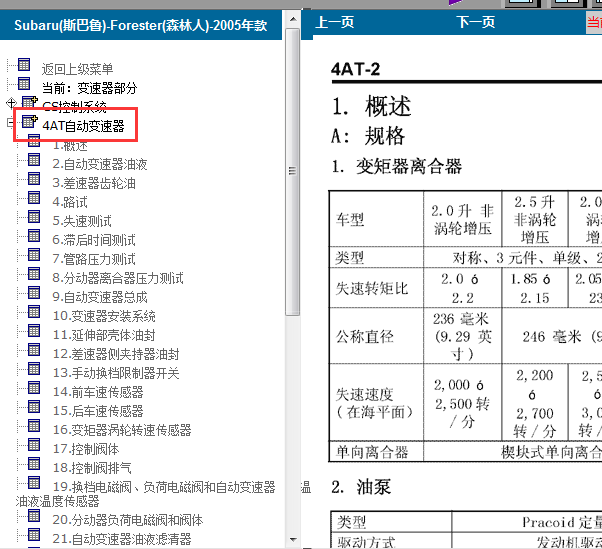
Task: Click the page icon for 9.自动变速器总成
Action: [34, 293]
